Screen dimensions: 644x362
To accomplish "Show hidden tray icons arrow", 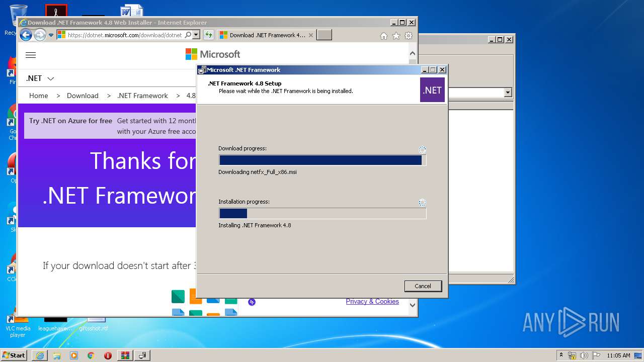I will (561, 355).
